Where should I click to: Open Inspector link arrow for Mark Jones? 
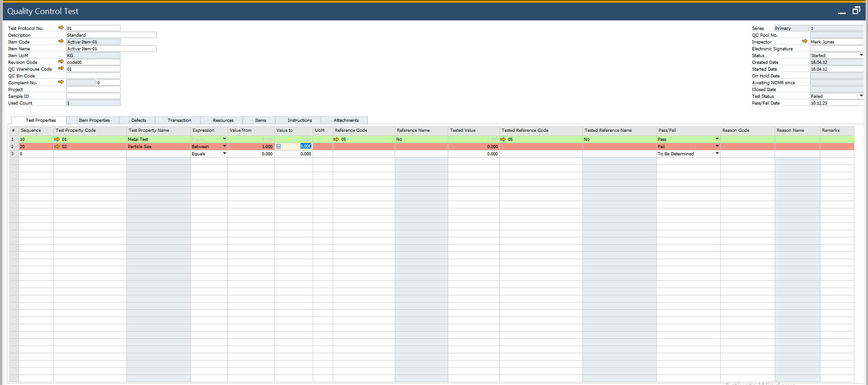pyautogui.click(x=805, y=41)
